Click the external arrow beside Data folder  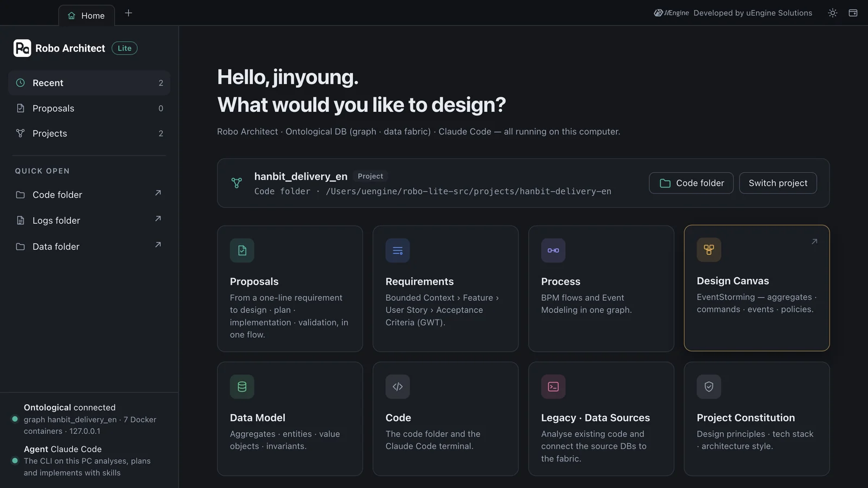click(158, 245)
